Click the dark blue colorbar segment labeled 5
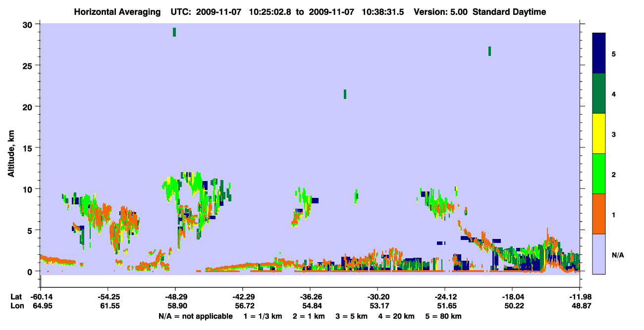The width and height of the screenshot is (644, 330). tap(599, 53)
